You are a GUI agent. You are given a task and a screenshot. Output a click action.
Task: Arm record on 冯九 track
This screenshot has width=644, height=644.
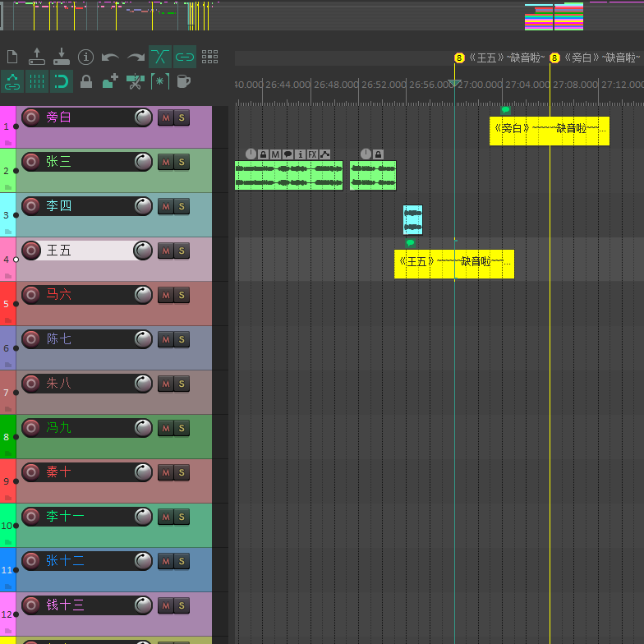(x=31, y=428)
